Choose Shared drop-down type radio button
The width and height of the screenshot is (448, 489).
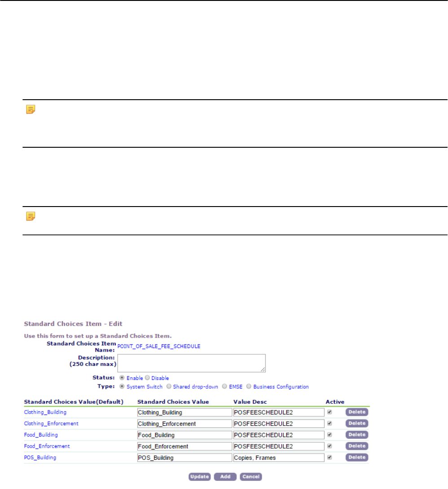pos(169,387)
